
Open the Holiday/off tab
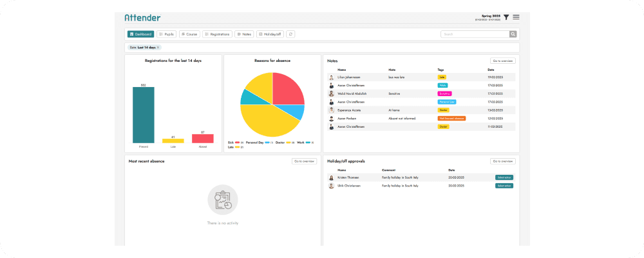(269, 34)
